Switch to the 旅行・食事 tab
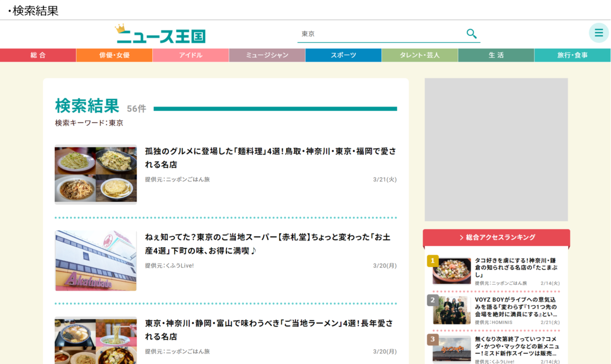This screenshot has width=611, height=364. [x=572, y=55]
